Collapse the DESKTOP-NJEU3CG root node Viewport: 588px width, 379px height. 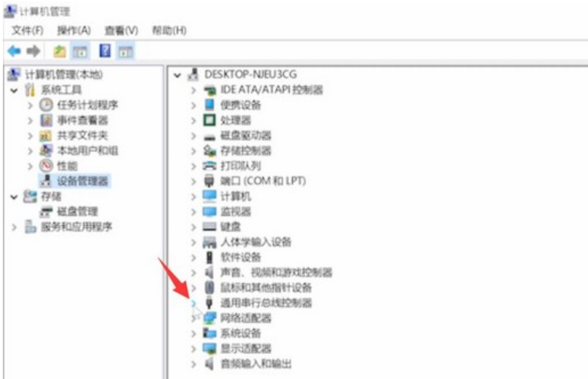(x=178, y=74)
